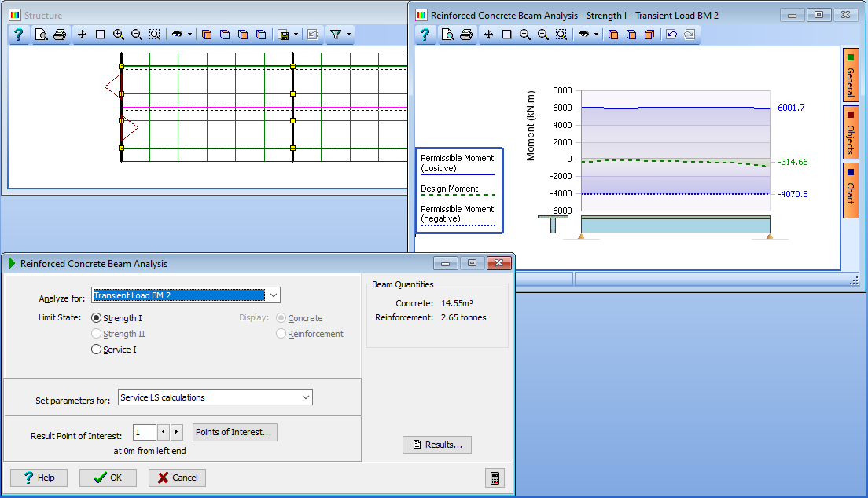Increment Result Point of Interest value
Image resolution: width=868 pixels, height=498 pixels.
[x=175, y=431]
